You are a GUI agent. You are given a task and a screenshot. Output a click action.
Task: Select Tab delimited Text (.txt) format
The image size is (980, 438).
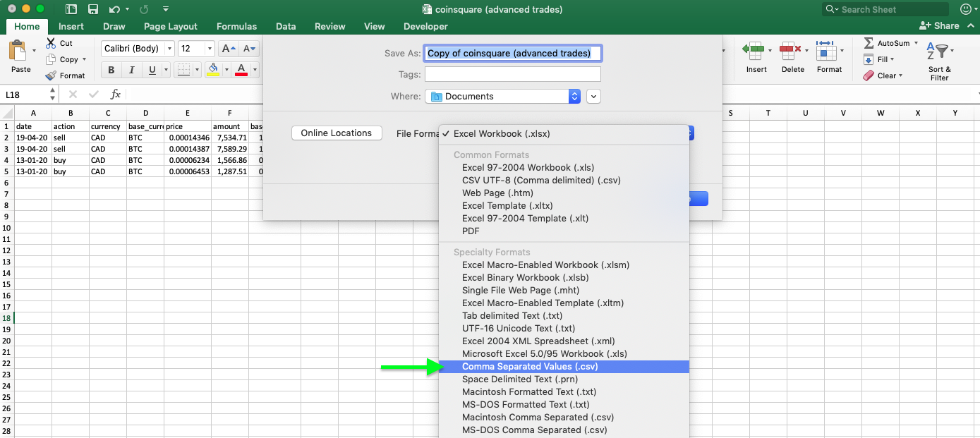point(564,316)
